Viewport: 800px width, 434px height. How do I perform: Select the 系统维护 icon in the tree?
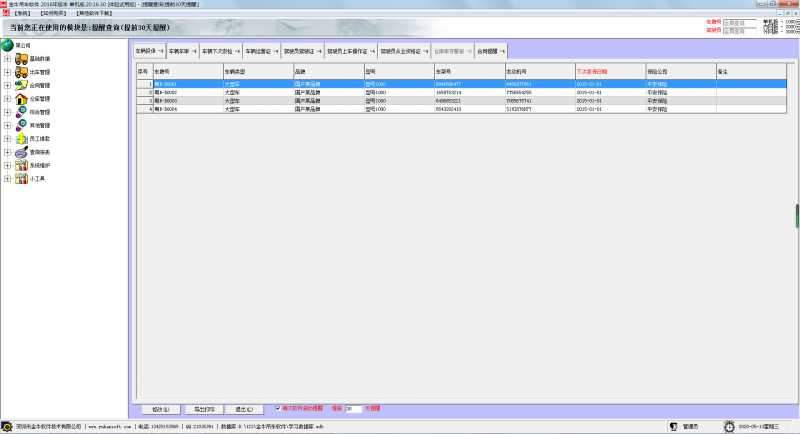[x=21, y=165]
